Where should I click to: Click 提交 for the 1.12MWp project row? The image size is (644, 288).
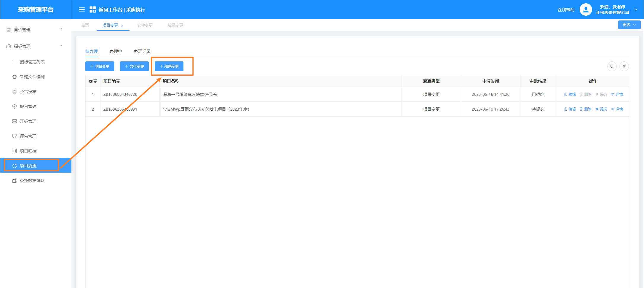coord(601,109)
